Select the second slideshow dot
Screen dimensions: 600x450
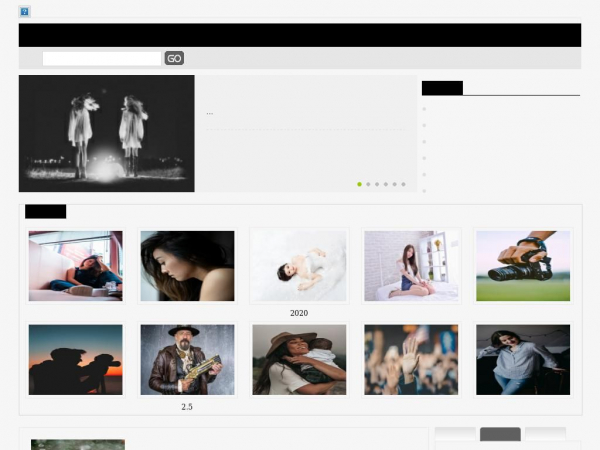pyautogui.click(x=368, y=184)
